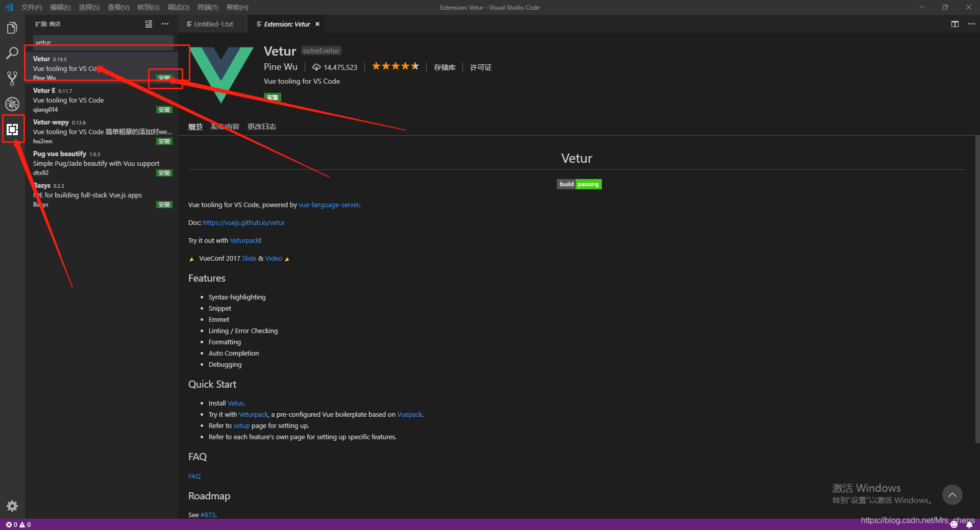Click the errors and warnings status indicator
The width and height of the screenshot is (980, 530).
18,524
